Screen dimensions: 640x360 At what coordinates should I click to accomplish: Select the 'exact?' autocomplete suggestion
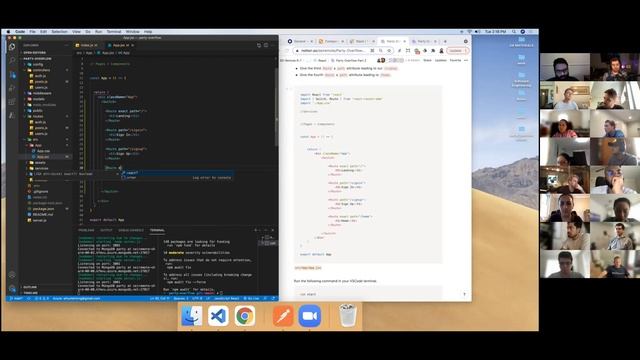(x=178, y=173)
